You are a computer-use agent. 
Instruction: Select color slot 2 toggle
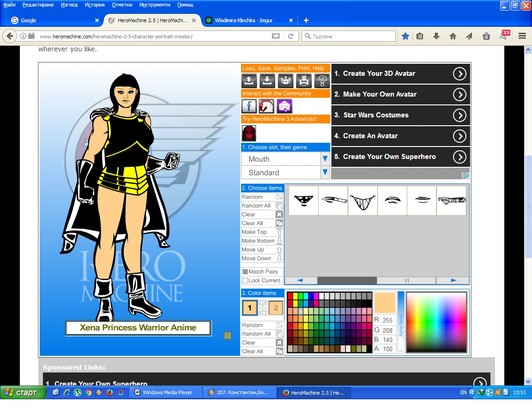[276, 308]
